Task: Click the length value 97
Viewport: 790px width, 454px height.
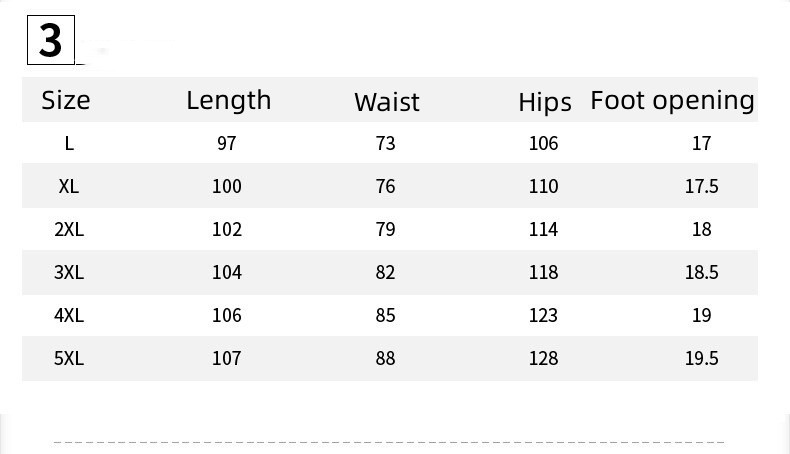Action: pos(227,143)
